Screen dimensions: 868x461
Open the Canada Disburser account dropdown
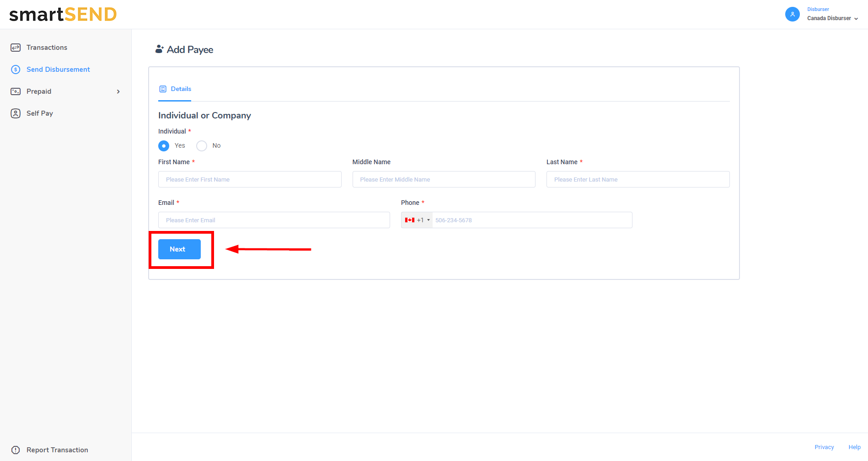click(x=832, y=18)
